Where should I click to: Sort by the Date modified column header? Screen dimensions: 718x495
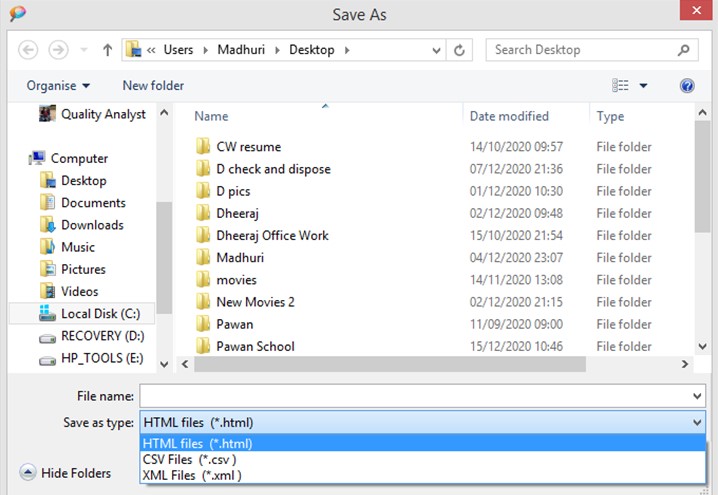(x=509, y=116)
